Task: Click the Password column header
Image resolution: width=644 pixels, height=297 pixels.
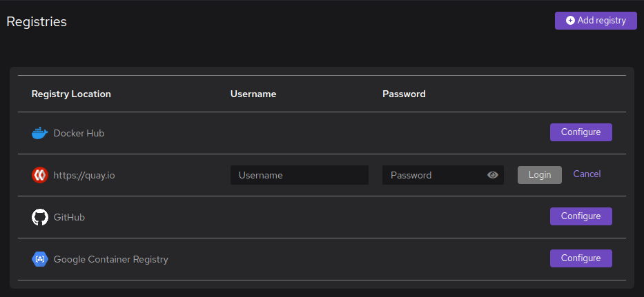Action: [404, 94]
